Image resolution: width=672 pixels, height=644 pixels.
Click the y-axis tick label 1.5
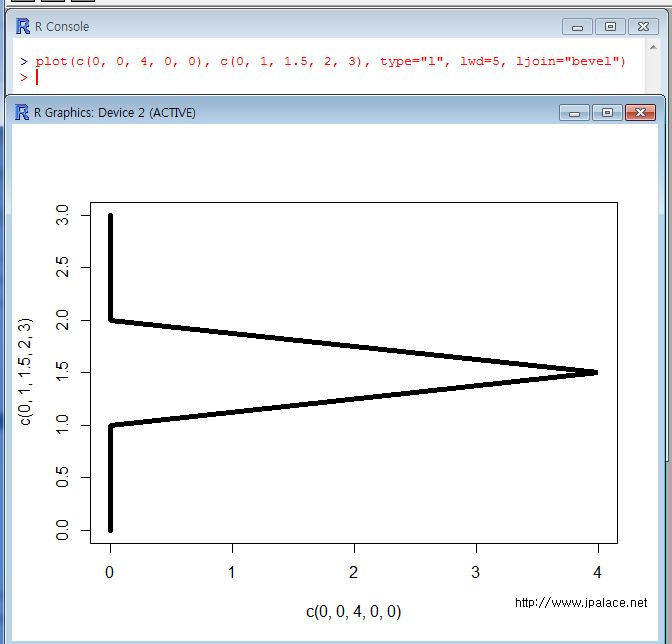[63, 372]
